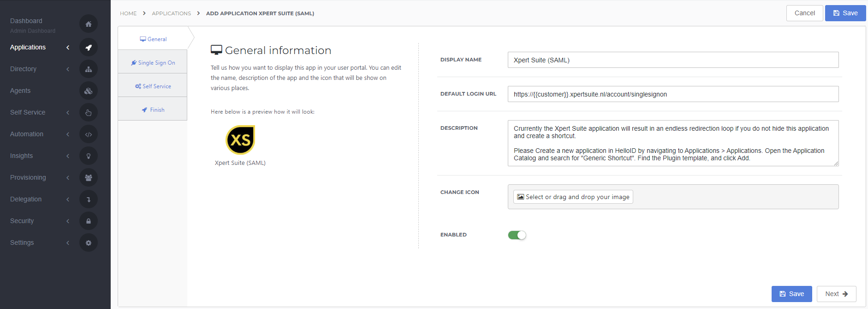Click the monitor icon beside General information heading
The height and width of the screenshot is (309, 868).
tap(216, 50)
